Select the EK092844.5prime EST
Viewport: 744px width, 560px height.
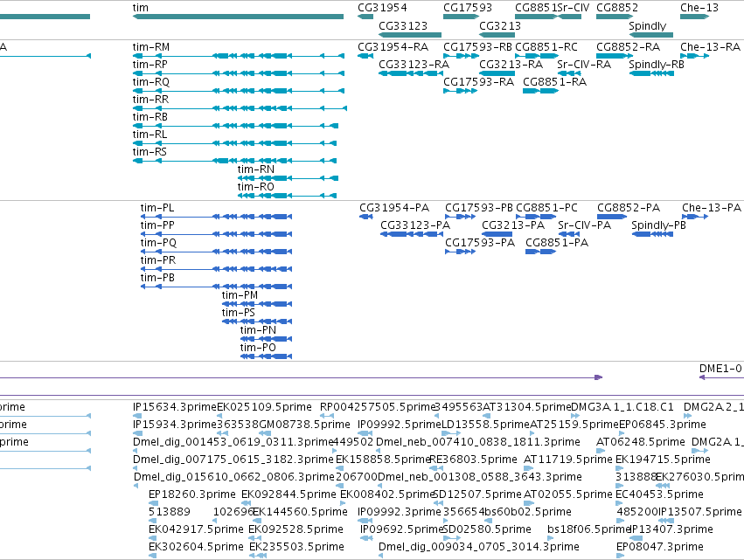[x=247, y=503]
